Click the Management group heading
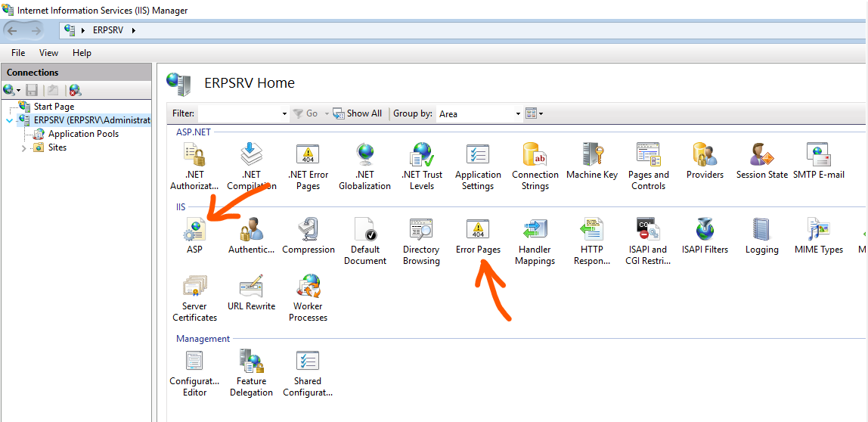The width and height of the screenshot is (868, 422). click(x=203, y=338)
